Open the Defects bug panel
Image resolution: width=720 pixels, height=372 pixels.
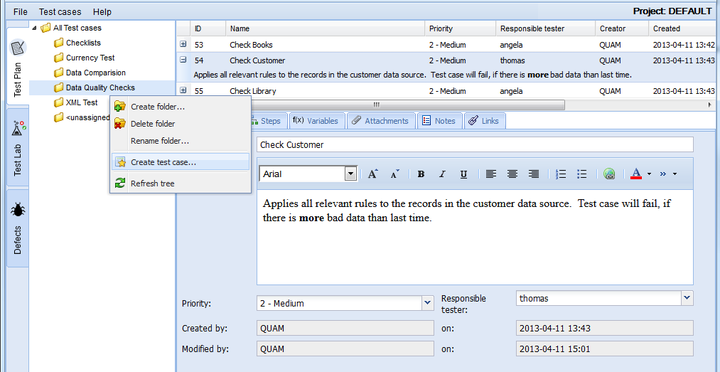coord(18,228)
